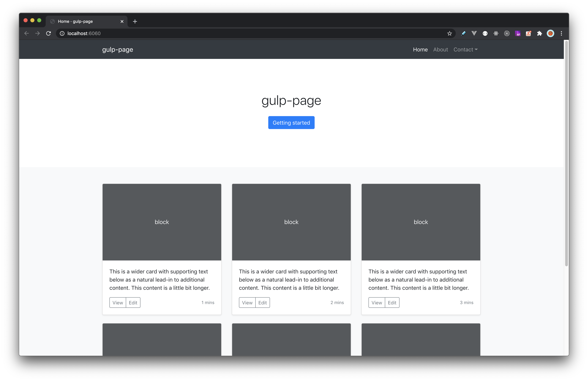Click View on the 3 mins card
This screenshot has height=381, width=588.
pyautogui.click(x=376, y=303)
